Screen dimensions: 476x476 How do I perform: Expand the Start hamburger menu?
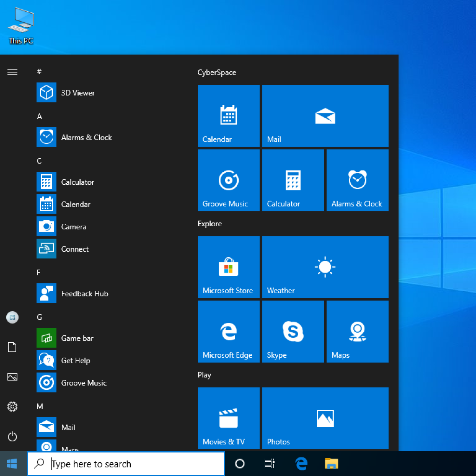click(x=12, y=72)
